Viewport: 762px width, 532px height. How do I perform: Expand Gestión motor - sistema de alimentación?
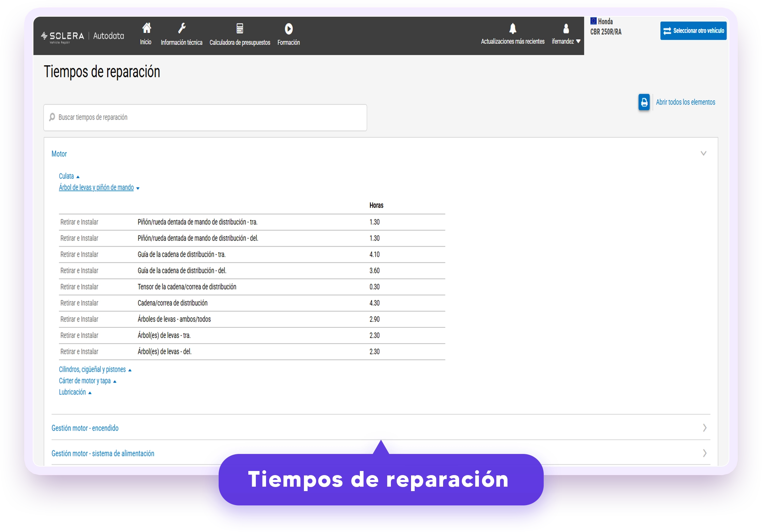coord(381,453)
